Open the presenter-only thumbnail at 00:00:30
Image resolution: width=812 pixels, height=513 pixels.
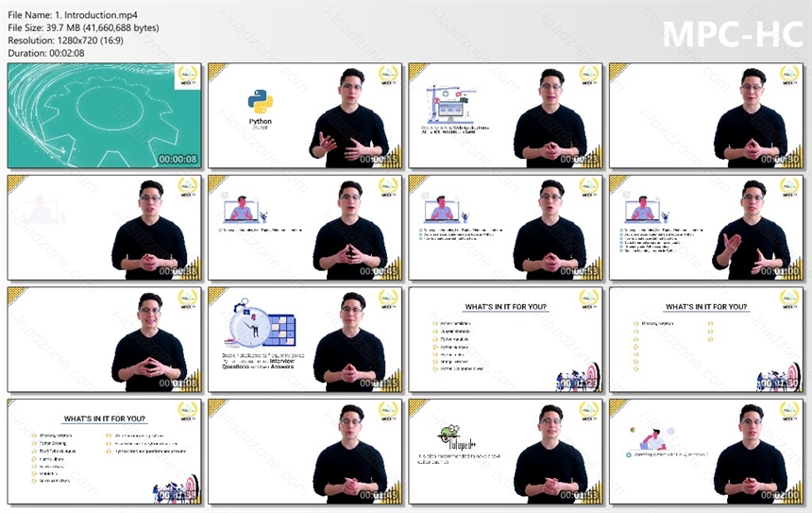(x=706, y=115)
